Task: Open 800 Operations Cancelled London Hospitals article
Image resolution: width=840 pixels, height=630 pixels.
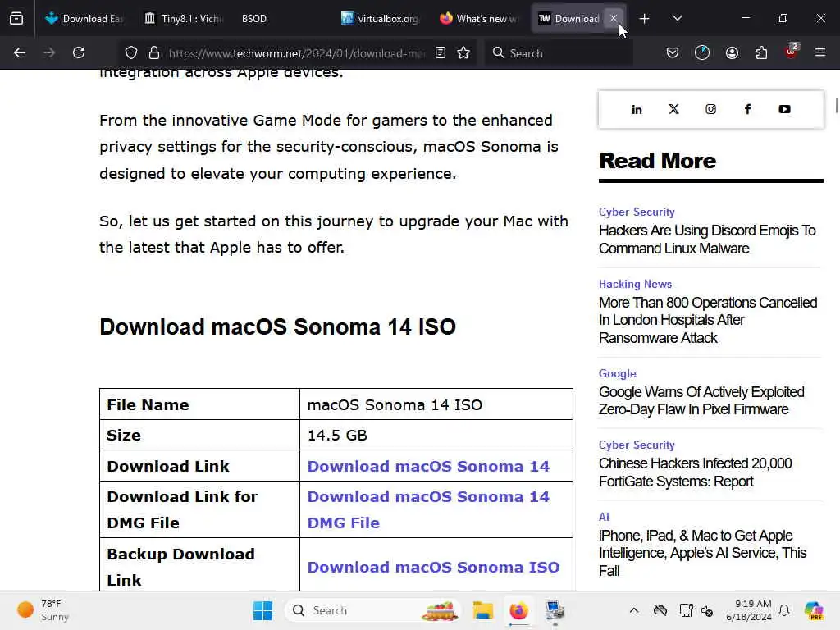Action: pyautogui.click(x=708, y=321)
